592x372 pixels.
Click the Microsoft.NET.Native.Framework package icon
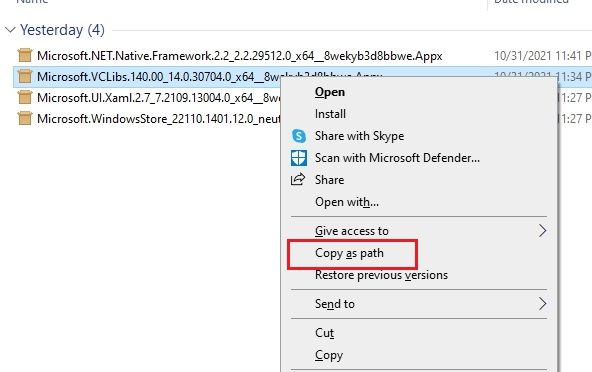(25, 56)
